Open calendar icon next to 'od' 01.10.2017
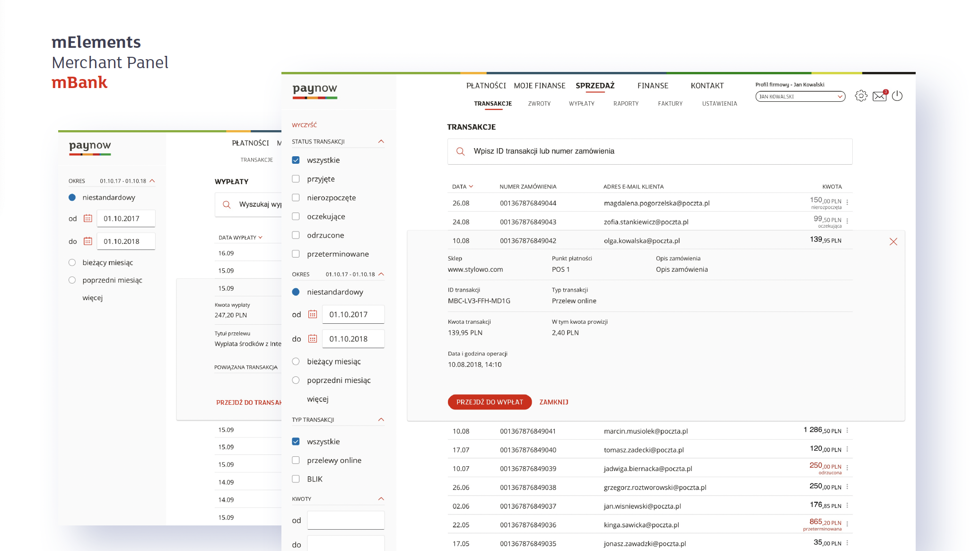This screenshot has height=551, width=980. click(x=313, y=314)
